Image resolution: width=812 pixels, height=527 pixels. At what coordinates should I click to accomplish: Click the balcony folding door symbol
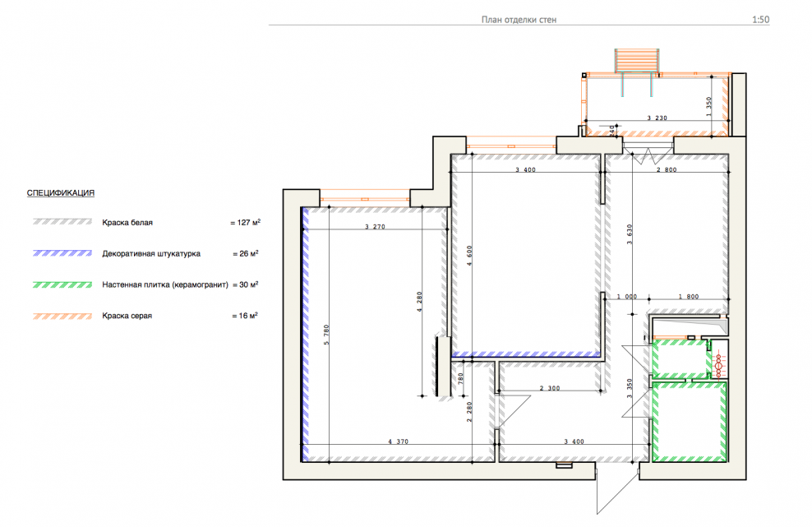coord(647,152)
